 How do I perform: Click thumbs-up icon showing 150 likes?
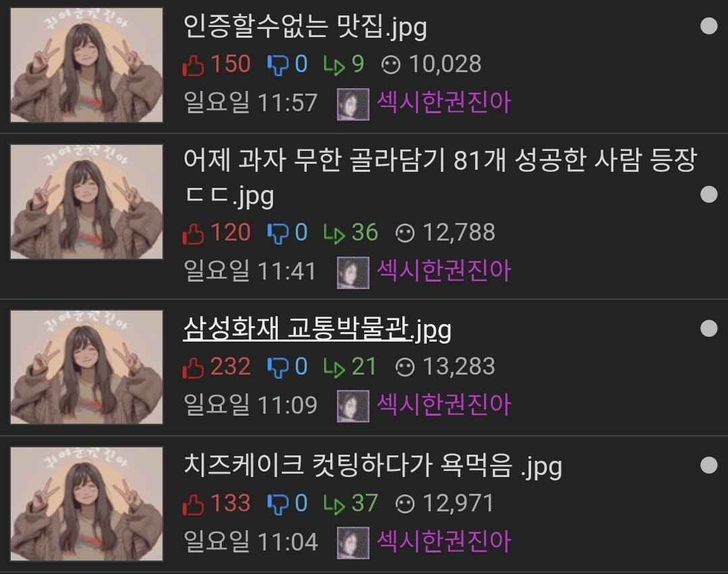point(193,65)
